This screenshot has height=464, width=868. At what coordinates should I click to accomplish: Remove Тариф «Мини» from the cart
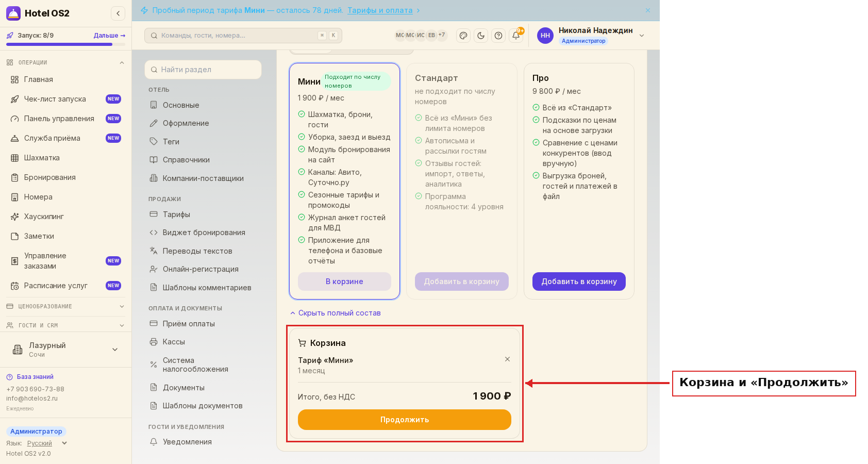pyautogui.click(x=507, y=359)
